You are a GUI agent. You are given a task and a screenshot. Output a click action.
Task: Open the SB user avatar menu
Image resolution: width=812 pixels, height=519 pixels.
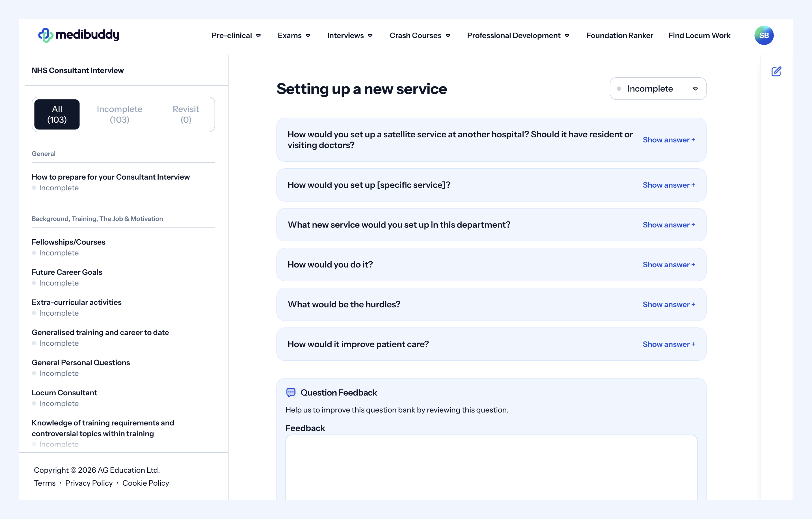tap(763, 35)
